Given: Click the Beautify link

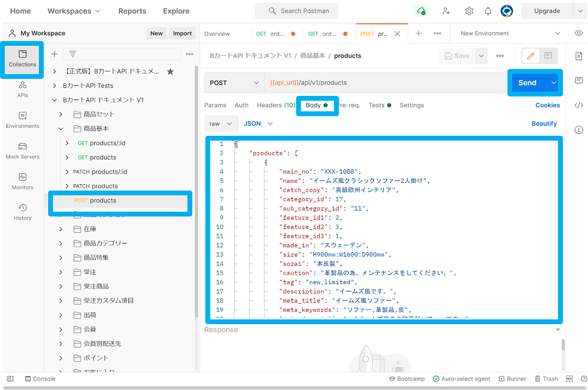Looking at the screenshot, I should tap(544, 124).
